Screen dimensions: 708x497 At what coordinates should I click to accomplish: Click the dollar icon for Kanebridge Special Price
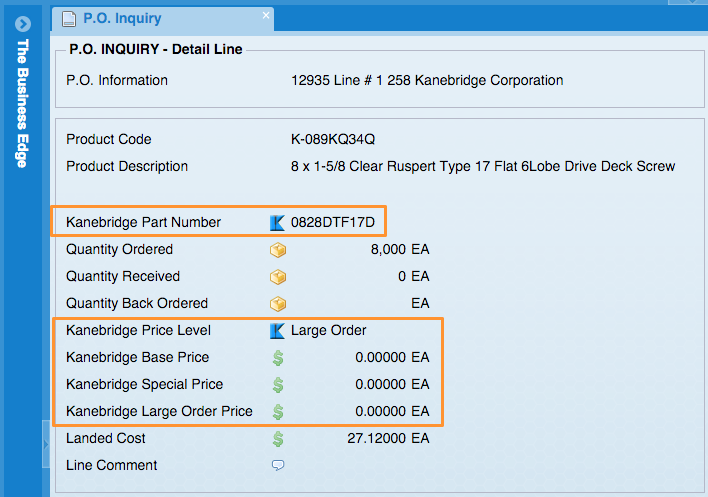point(278,385)
